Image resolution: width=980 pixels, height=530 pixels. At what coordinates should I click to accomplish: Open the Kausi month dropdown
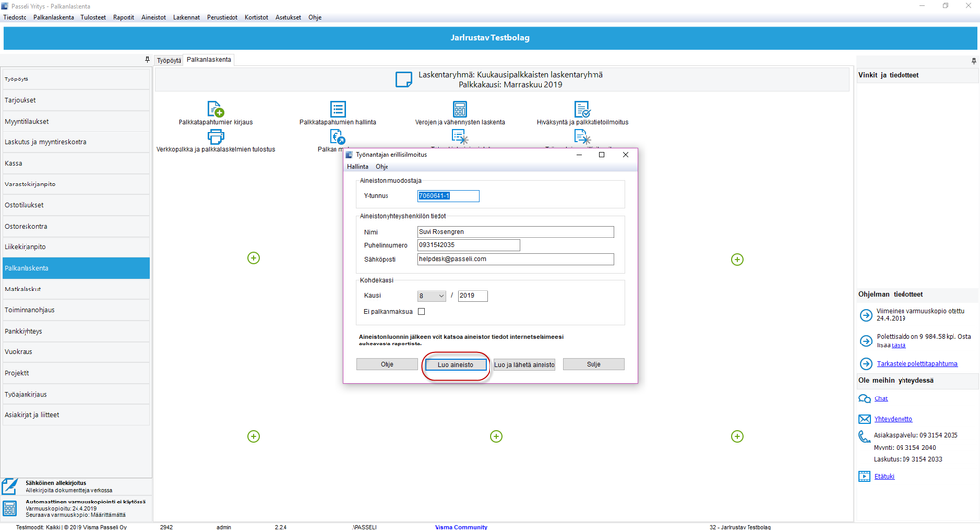(x=432, y=296)
